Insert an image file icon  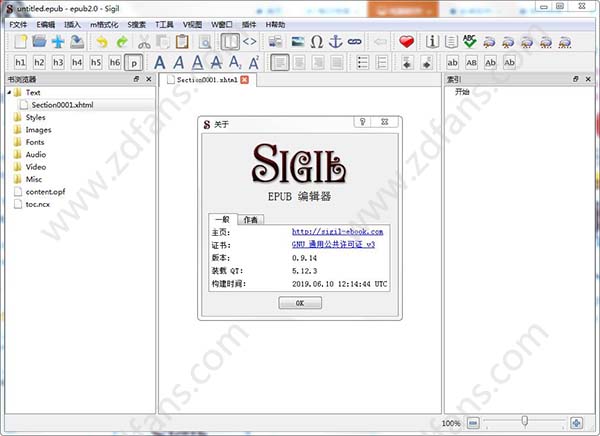click(297, 42)
